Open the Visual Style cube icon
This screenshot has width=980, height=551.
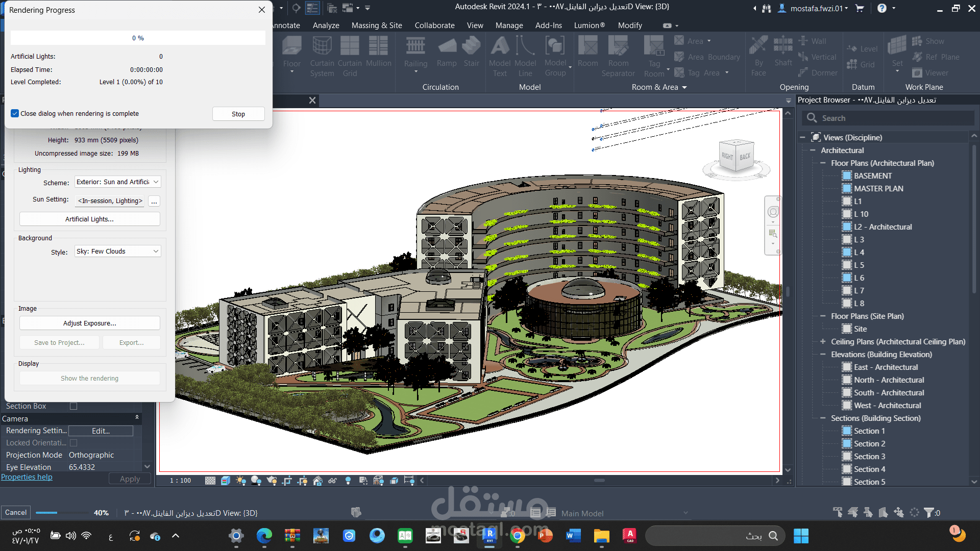click(226, 481)
